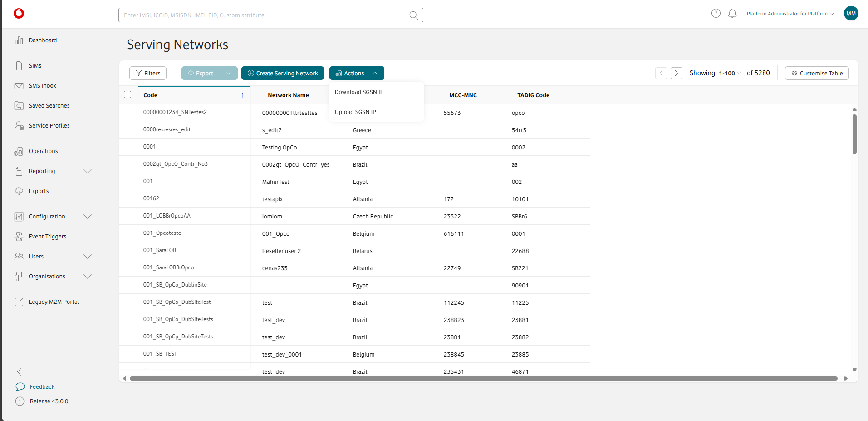Open the help question mark icon

[716, 14]
